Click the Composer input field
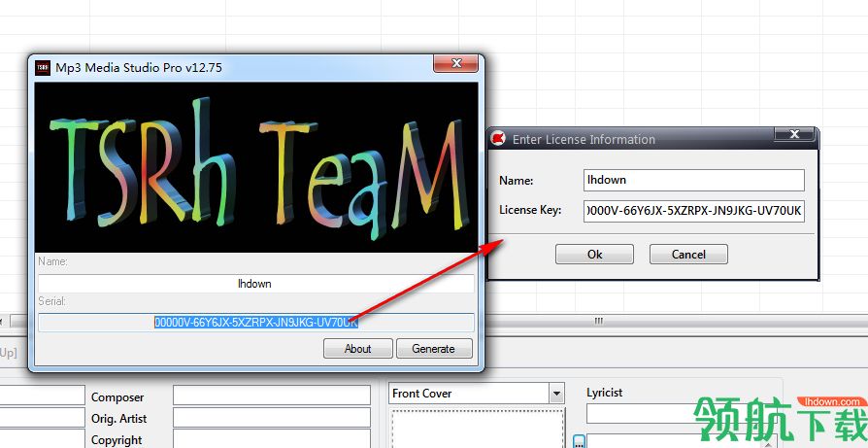868x448 pixels. (x=272, y=396)
